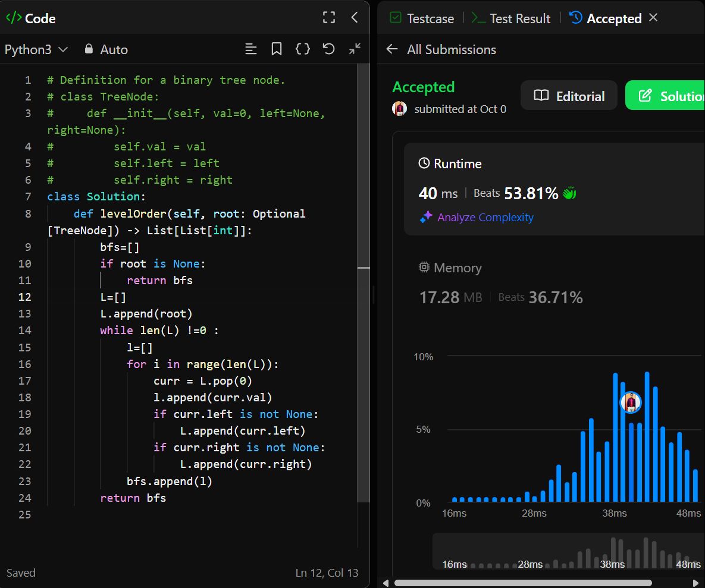Click the fullscreen editor icon
This screenshot has height=588, width=705.
(x=329, y=18)
